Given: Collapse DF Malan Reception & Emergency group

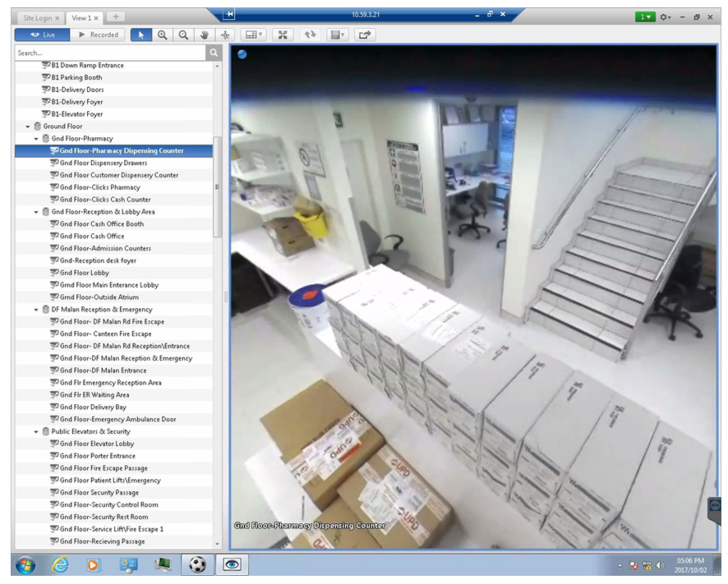Looking at the screenshot, I should coord(36,309).
